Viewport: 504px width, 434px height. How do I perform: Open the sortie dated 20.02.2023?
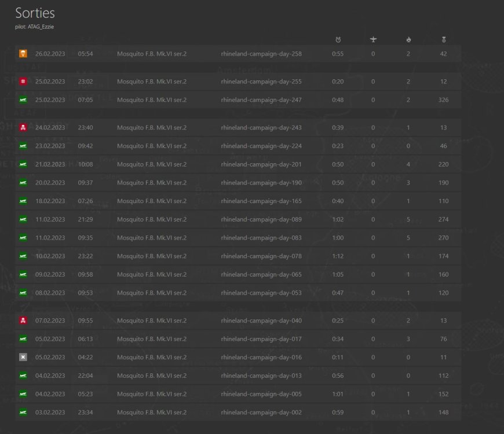[50, 183]
